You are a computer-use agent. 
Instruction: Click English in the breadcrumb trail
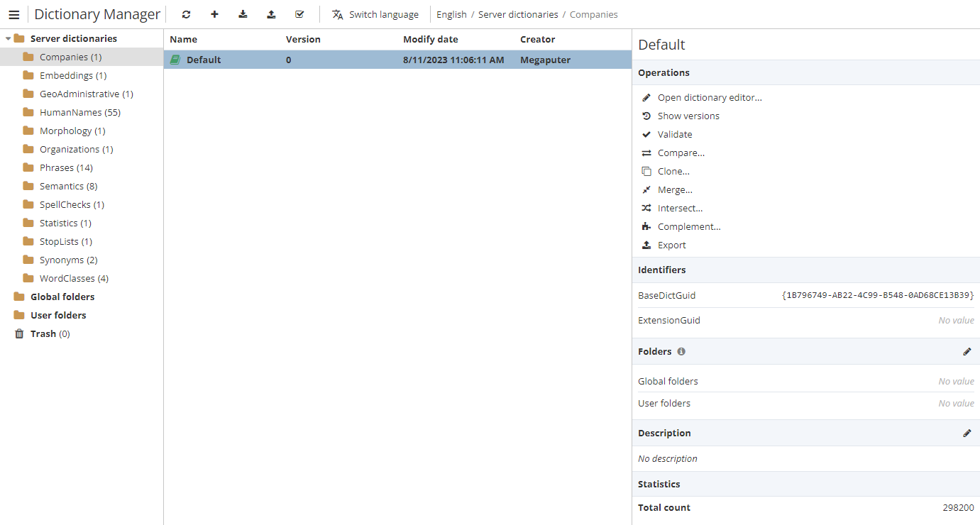[451, 13]
